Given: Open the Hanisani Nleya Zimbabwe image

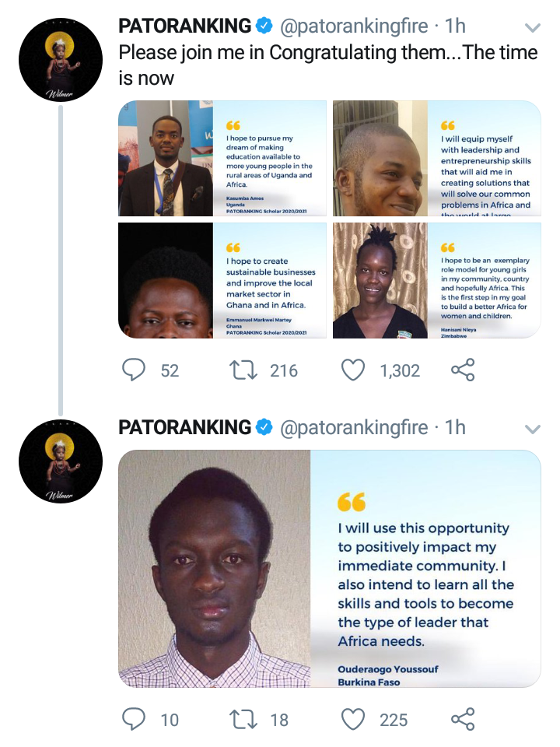Looking at the screenshot, I should click(436, 281).
